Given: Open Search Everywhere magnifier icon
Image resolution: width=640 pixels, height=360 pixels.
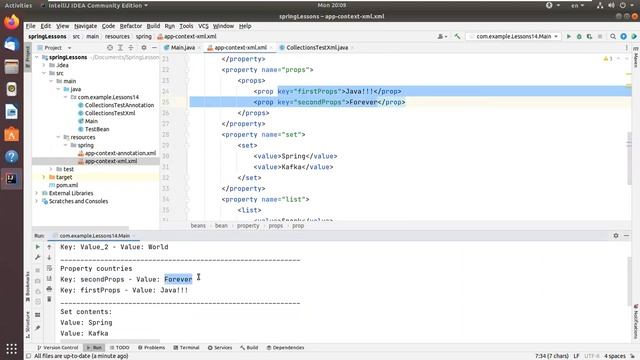Looking at the screenshot, I should (613, 37).
